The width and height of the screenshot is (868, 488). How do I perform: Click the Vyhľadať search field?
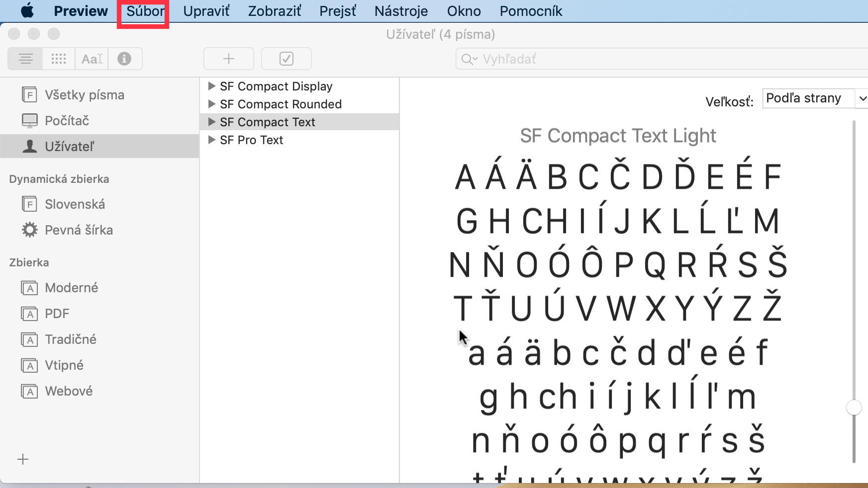click(x=662, y=59)
